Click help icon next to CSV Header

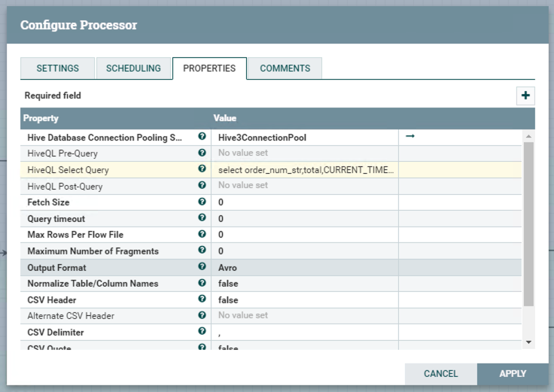[202, 299]
